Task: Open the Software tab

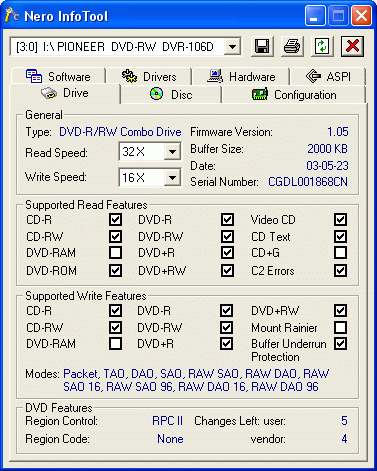Action: 58,77
